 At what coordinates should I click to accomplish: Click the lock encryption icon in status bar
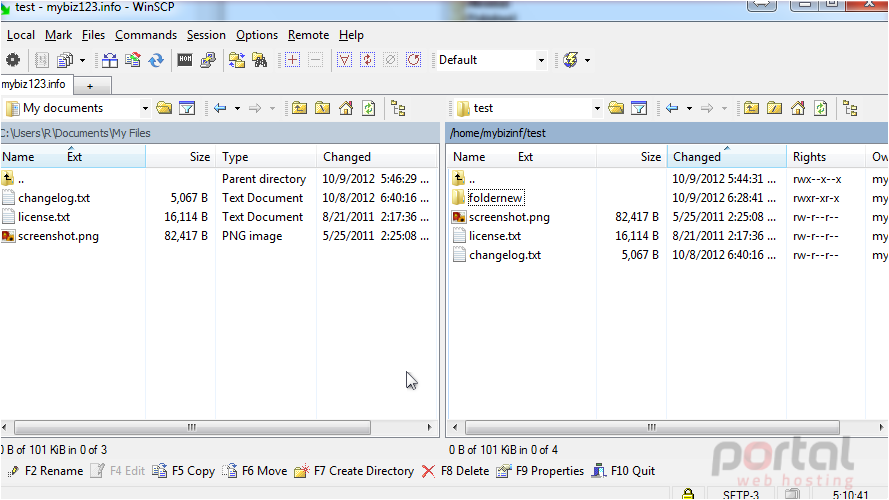pyautogui.click(x=688, y=494)
